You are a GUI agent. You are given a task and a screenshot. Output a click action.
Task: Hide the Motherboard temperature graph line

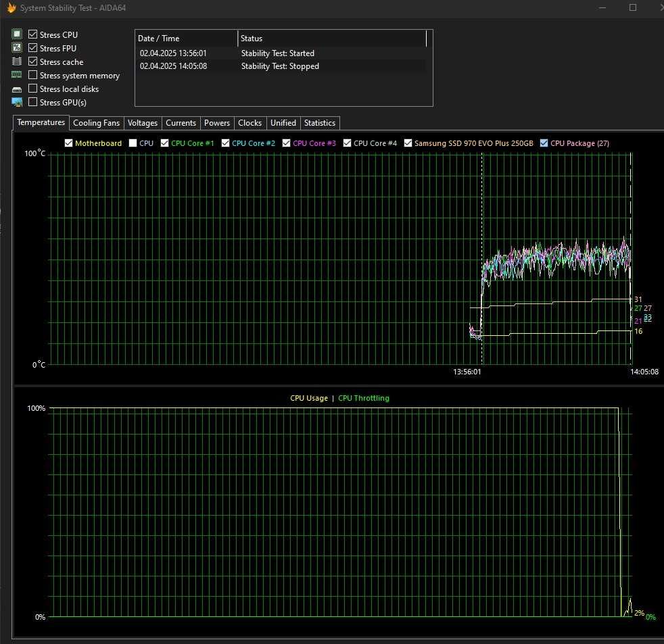(x=68, y=143)
